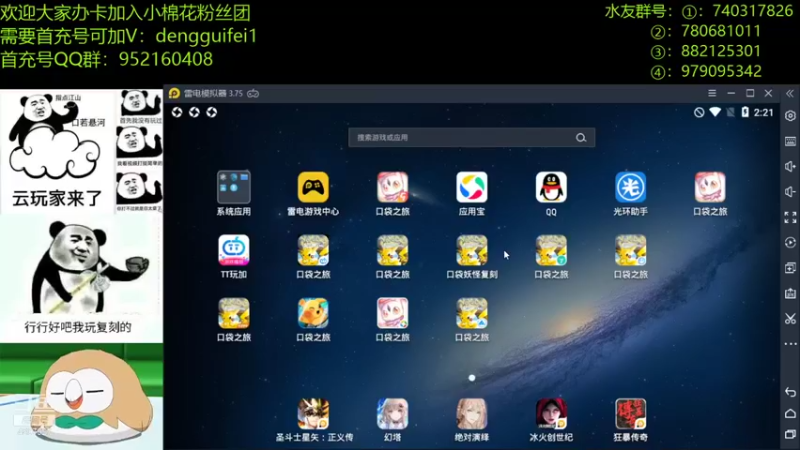Click install APK icon in sidebar

790,293
